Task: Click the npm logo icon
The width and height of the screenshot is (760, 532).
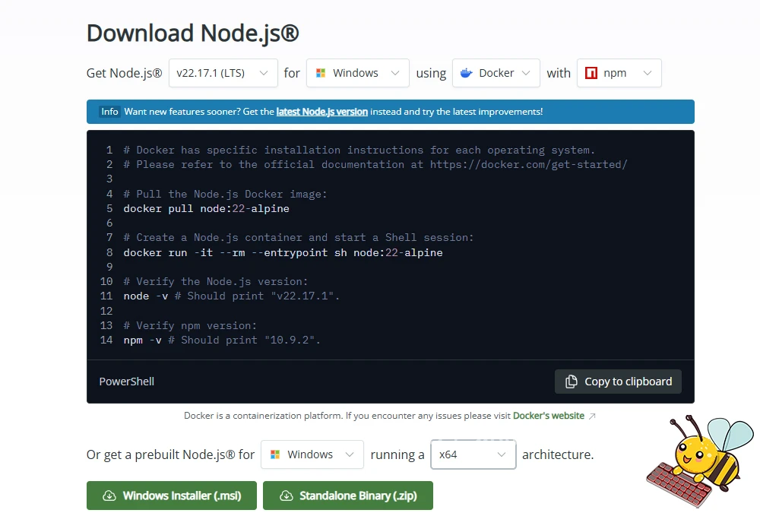Action: [x=591, y=73]
